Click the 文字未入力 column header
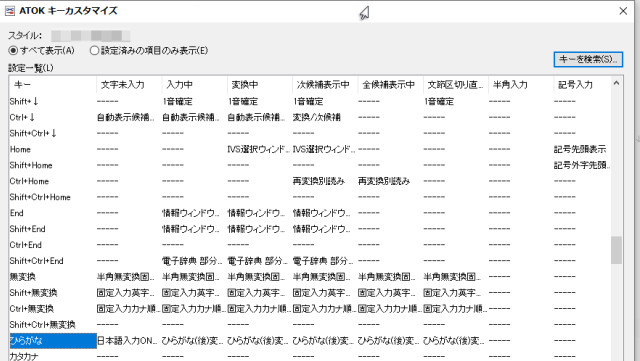Image resolution: width=640 pixels, height=361 pixels. tap(129, 85)
